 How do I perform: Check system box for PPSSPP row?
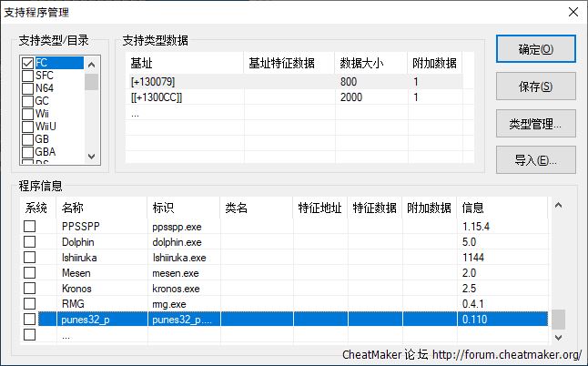[x=30, y=226]
